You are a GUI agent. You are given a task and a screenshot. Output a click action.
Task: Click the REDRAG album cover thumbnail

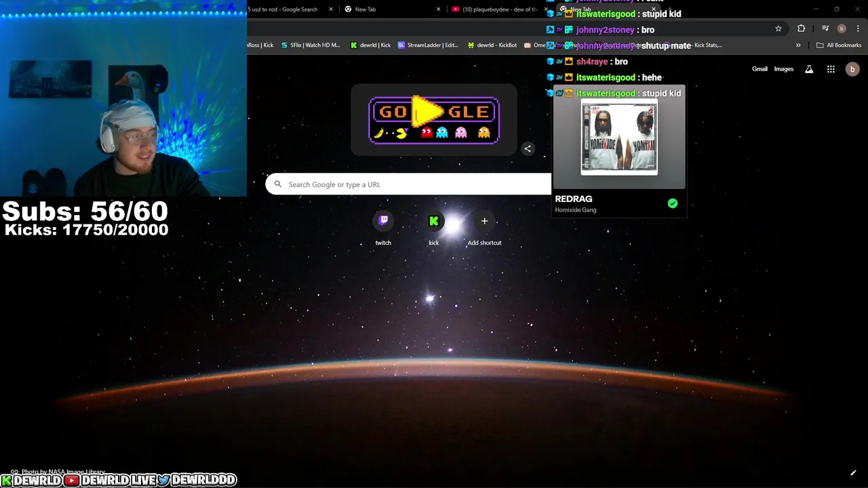tap(619, 137)
